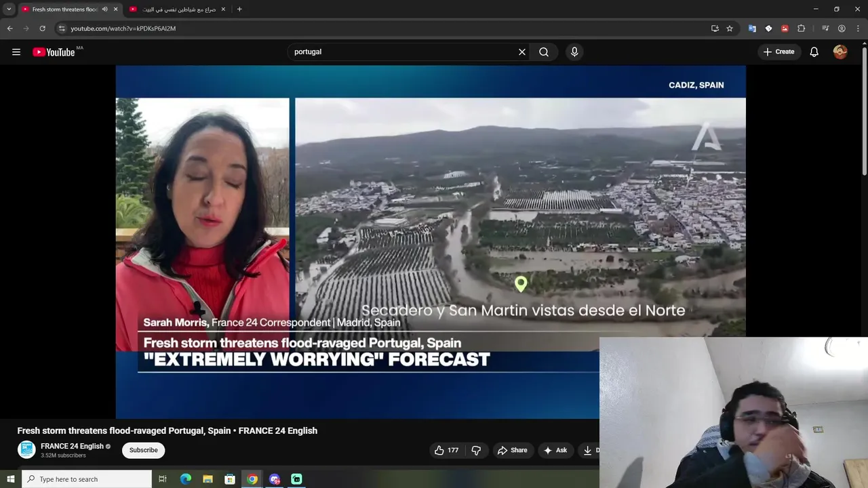
Task: Bookmark this page with the star icon
Action: 730,28
